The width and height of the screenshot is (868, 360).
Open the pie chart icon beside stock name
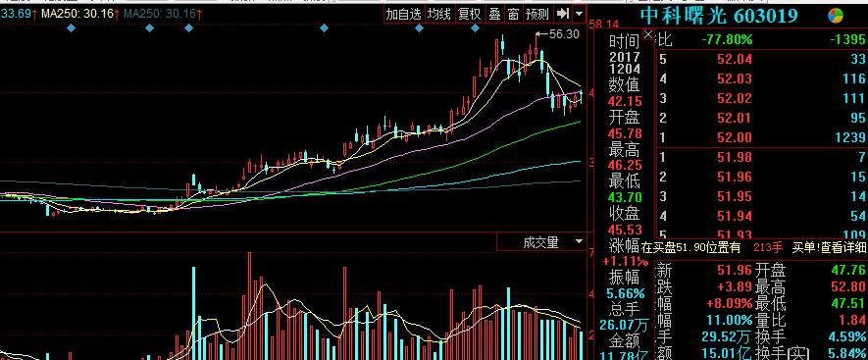pos(836,16)
